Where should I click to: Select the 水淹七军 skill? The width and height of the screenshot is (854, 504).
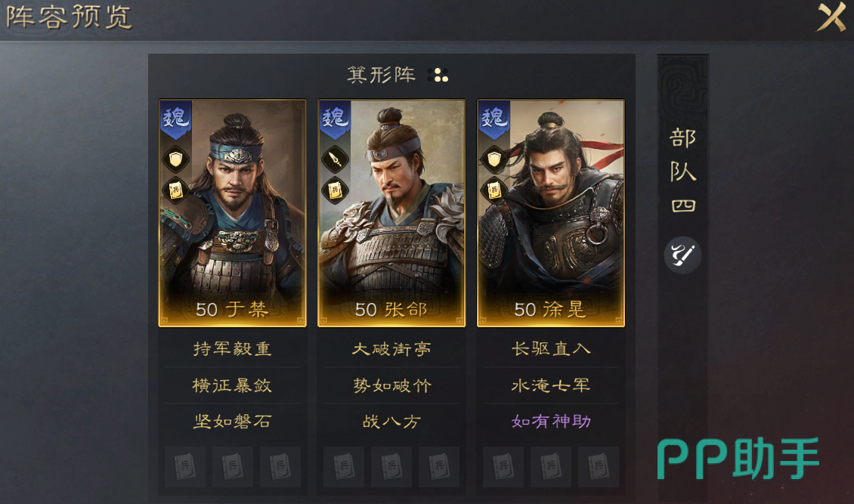(x=551, y=385)
